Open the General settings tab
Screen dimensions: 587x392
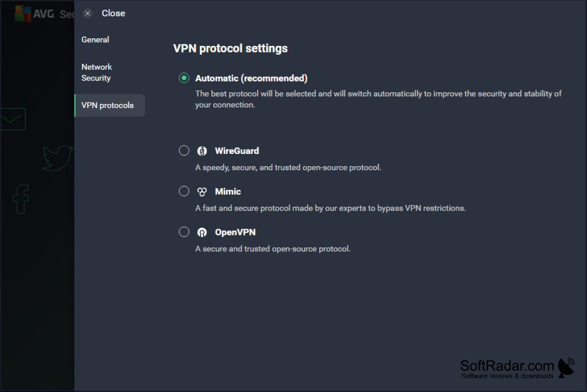click(95, 40)
